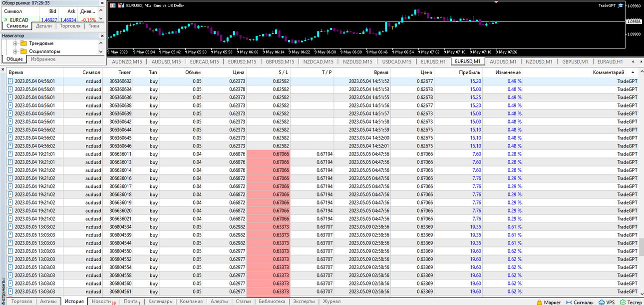Open the Календарь tab in Toolbox

pyautogui.click(x=160, y=301)
